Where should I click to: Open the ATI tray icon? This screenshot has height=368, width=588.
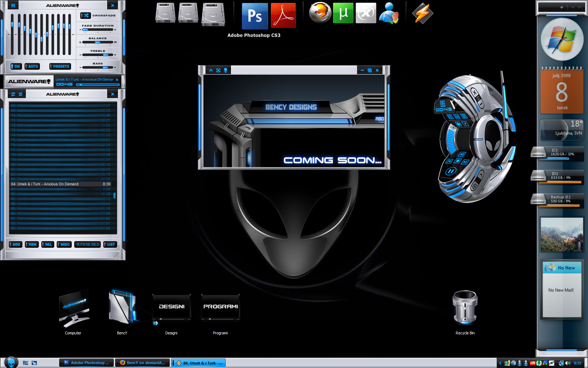pos(532,363)
